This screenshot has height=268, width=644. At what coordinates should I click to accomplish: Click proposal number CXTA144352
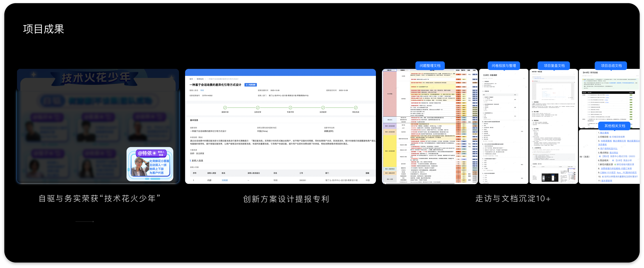pos(207,96)
